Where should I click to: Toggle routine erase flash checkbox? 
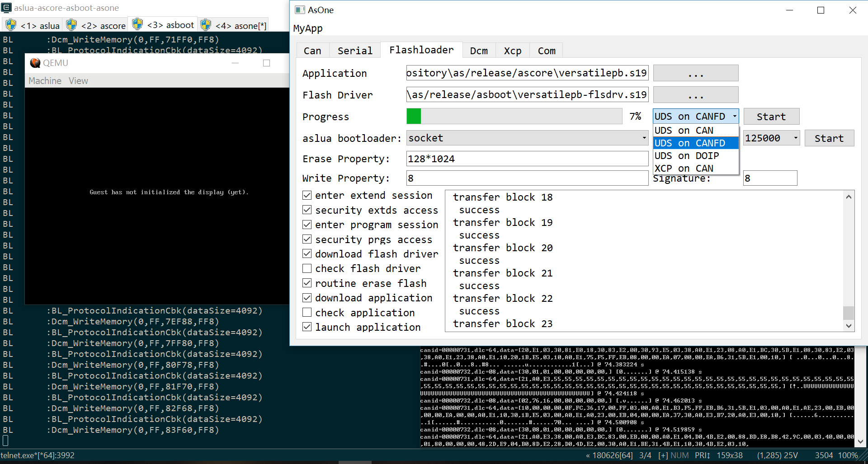(x=307, y=283)
